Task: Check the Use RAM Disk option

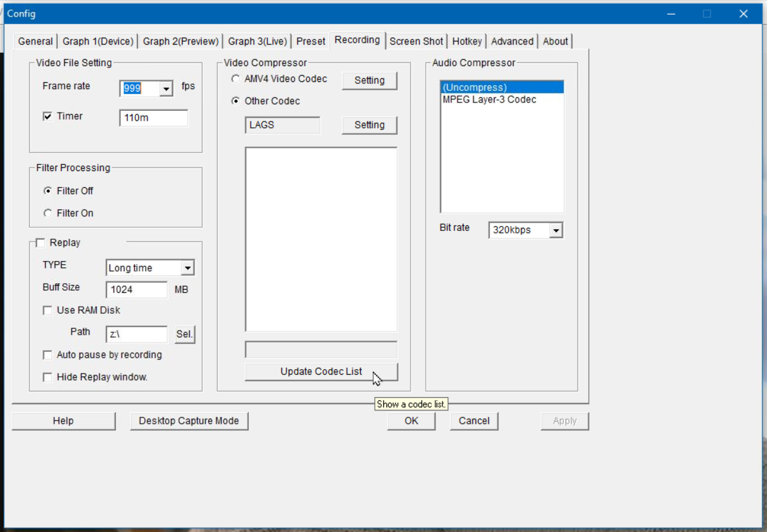Action: pos(48,311)
